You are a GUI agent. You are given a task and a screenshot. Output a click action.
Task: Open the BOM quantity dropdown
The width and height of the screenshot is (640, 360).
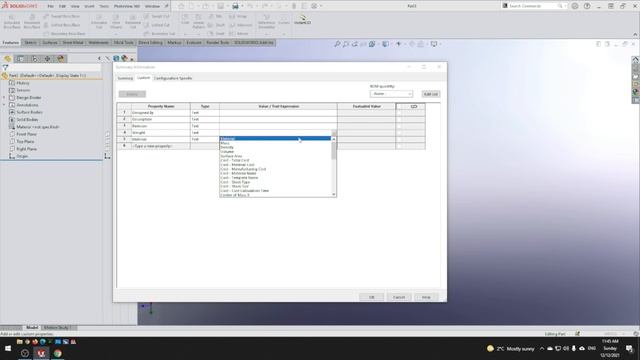point(391,94)
